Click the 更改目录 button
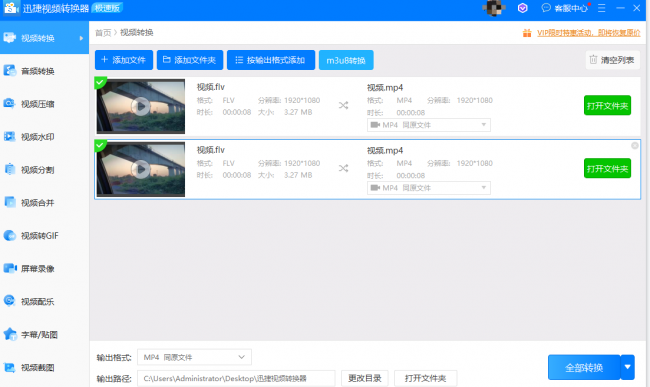 365,378
